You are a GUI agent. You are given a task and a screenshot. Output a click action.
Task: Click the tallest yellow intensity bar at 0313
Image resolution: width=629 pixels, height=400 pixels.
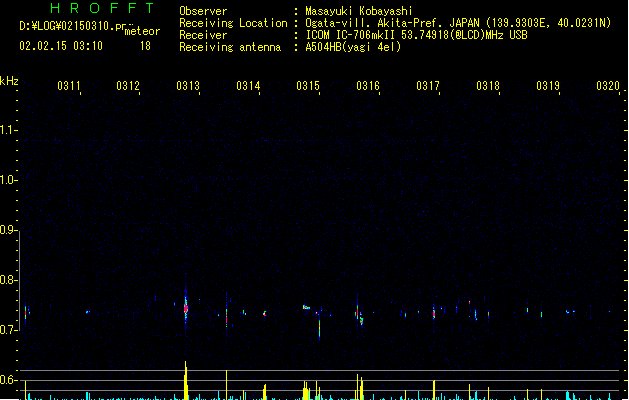click(186, 380)
